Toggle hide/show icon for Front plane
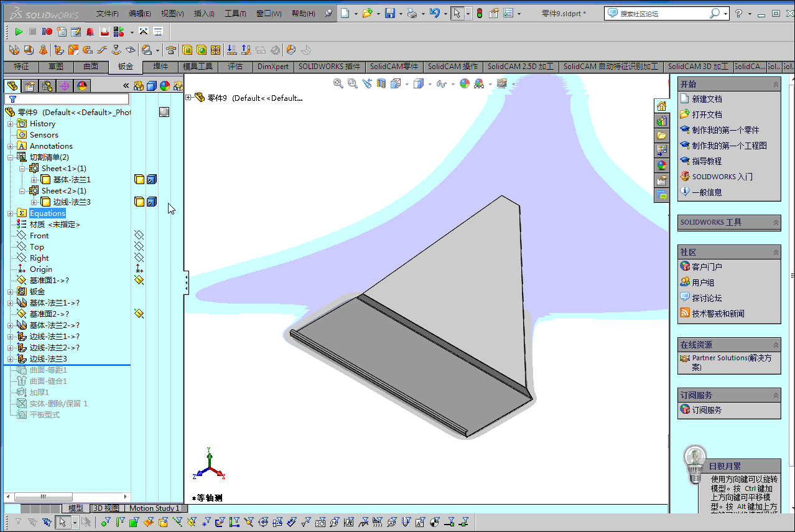The image size is (795, 532). (x=139, y=235)
